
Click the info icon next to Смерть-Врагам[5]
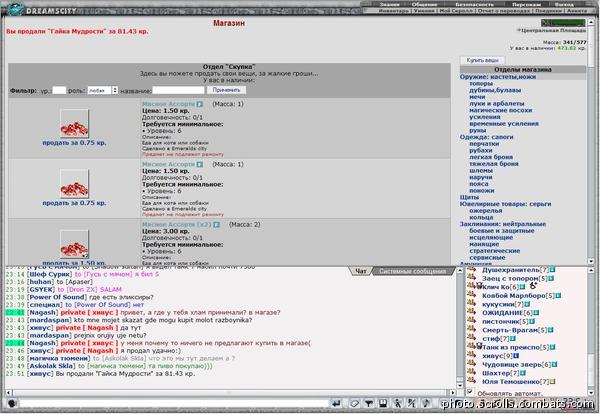(x=550, y=330)
